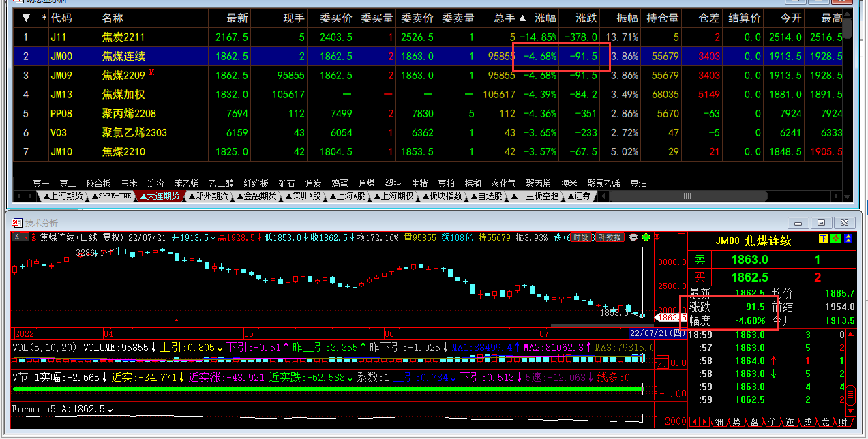Click right arrow beside the 细 tab
This screenshot has height=439, width=868.
pyautogui.click(x=705, y=422)
